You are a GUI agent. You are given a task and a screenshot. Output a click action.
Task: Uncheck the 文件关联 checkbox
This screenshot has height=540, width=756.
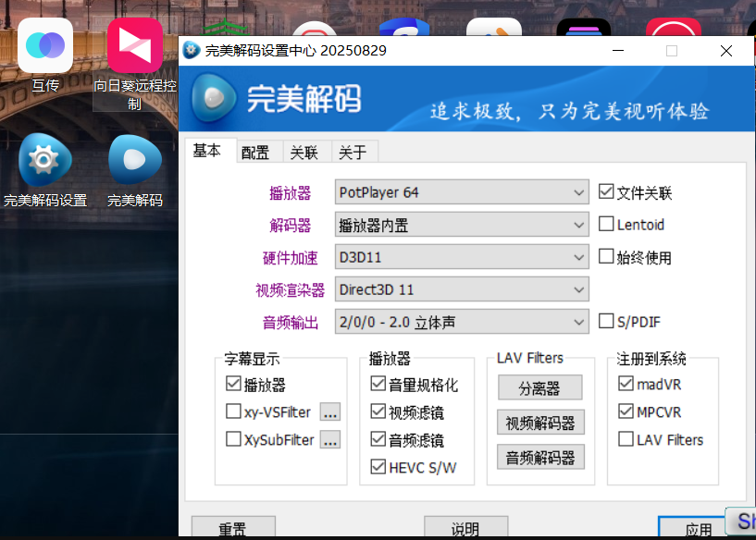[x=606, y=191]
